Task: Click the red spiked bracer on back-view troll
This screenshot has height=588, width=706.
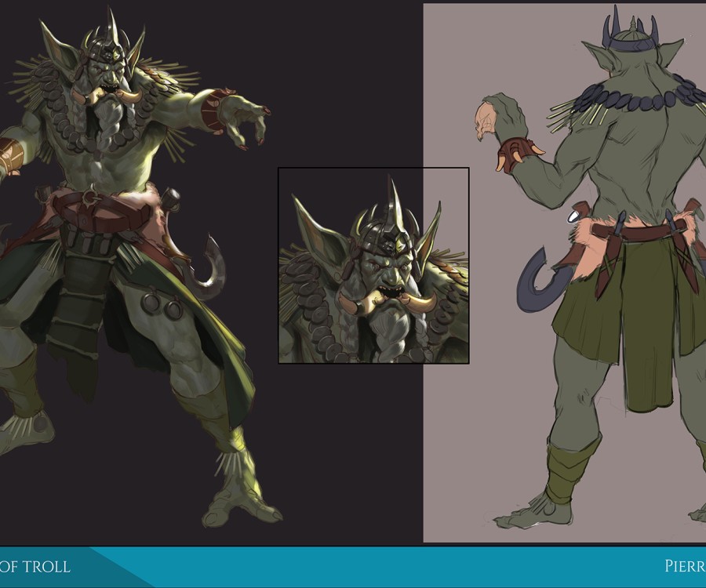Action: 518,153
